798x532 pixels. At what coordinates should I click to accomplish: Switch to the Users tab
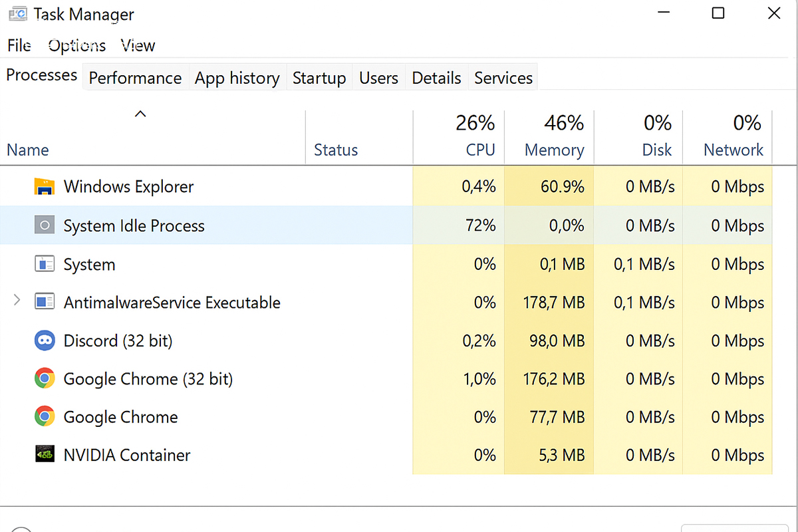click(x=378, y=78)
